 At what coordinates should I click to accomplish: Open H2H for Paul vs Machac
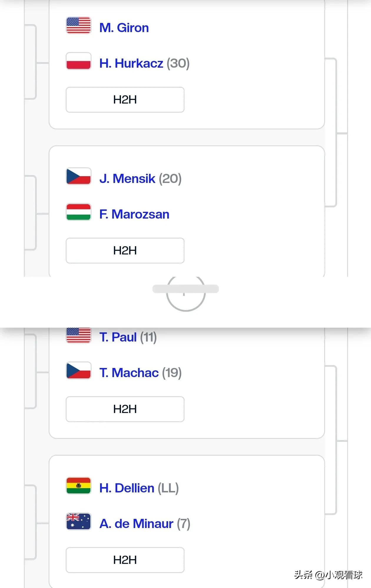point(125,409)
